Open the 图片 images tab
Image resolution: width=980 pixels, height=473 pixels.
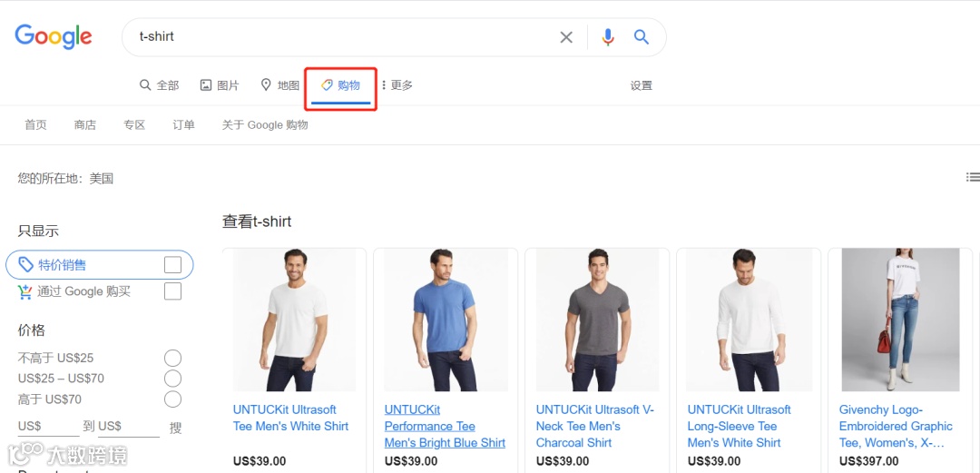click(220, 85)
